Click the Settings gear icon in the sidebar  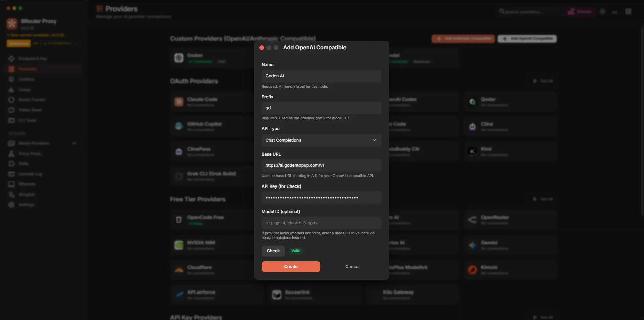tap(11, 205)
